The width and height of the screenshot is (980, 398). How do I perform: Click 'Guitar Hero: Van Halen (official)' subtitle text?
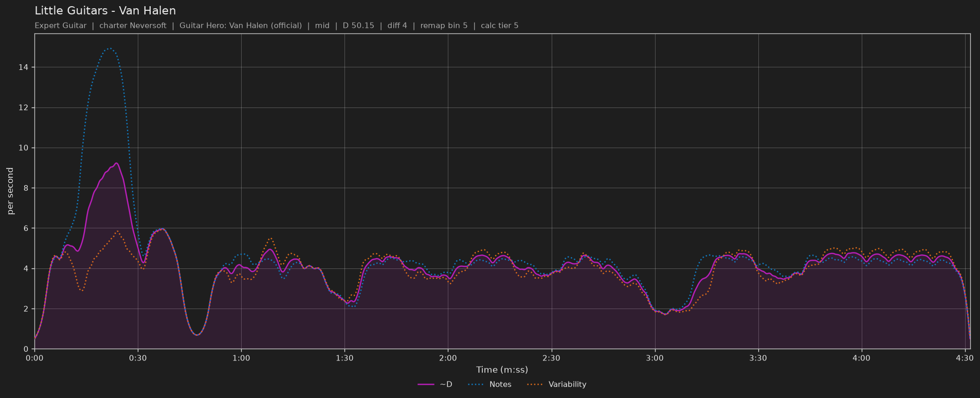point(241,25)
